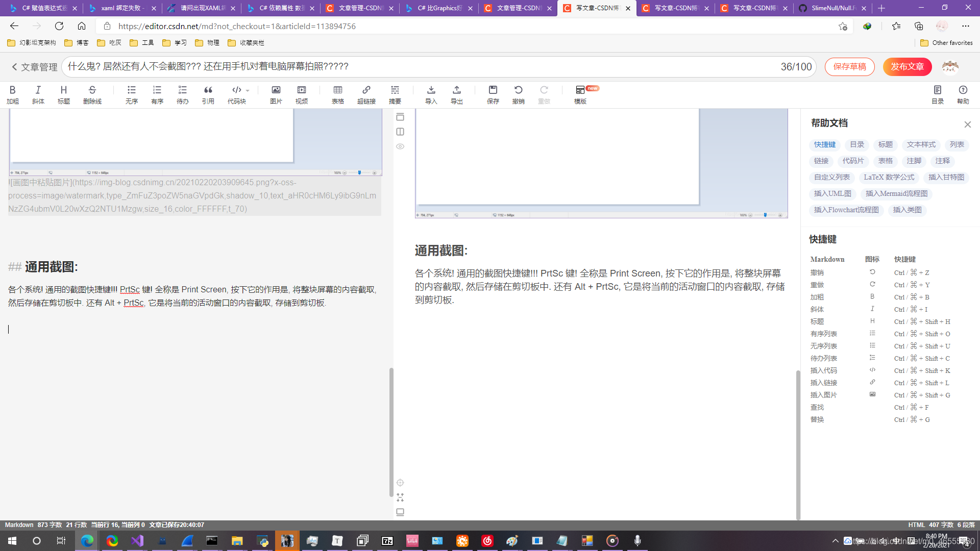This screenshot has height=551, width=980.
Task: Insert unordered list with the 无序 icon
Action: tap(132, 95)
